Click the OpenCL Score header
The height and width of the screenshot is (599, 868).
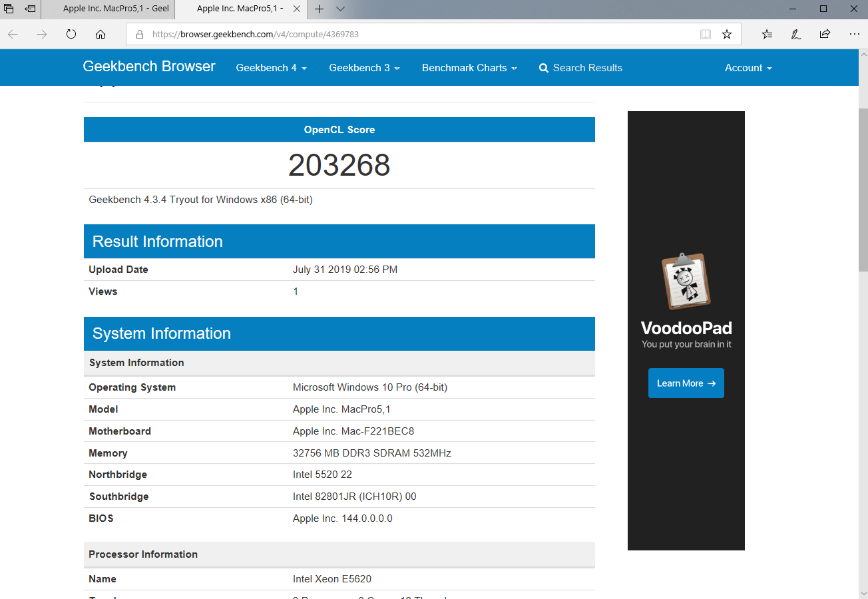(339, 130)
